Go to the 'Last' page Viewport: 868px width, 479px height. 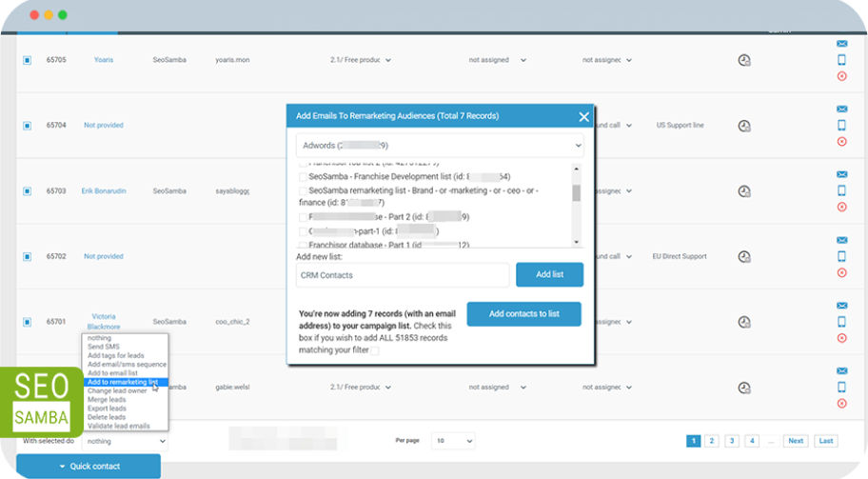[x=826, y=441]
